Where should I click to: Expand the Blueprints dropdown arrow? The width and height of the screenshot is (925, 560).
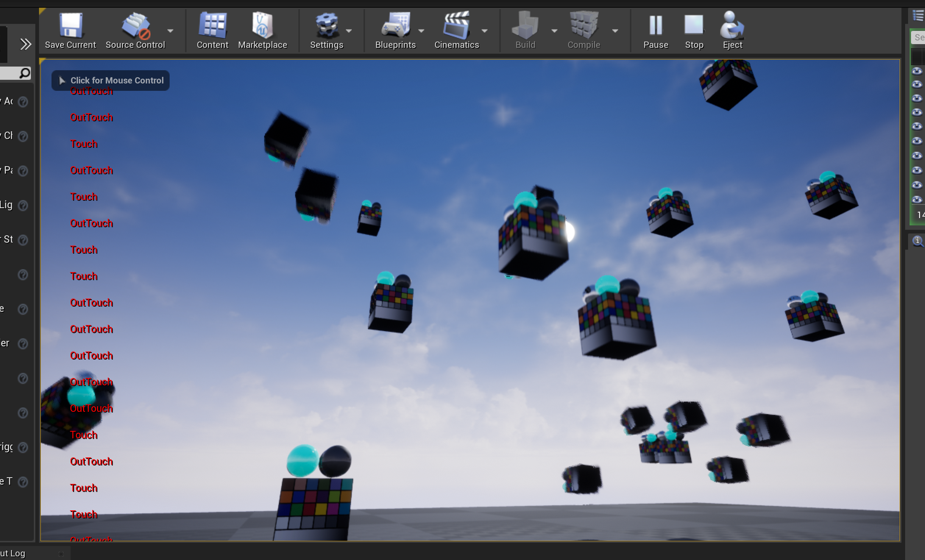[421, 31]
